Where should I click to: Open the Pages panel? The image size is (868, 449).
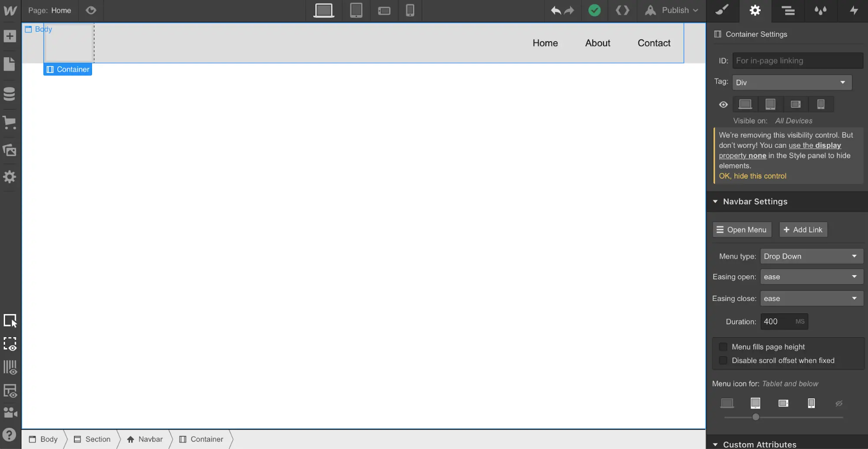tap(10, 64)
